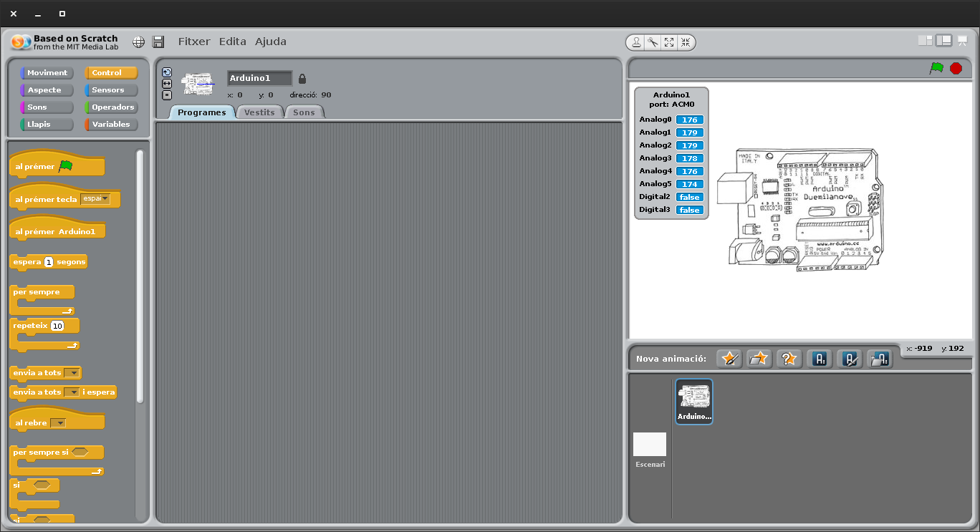Stop all scripts with red stop sign
Viewport: 980px width, 532px height.
point(956,68)
